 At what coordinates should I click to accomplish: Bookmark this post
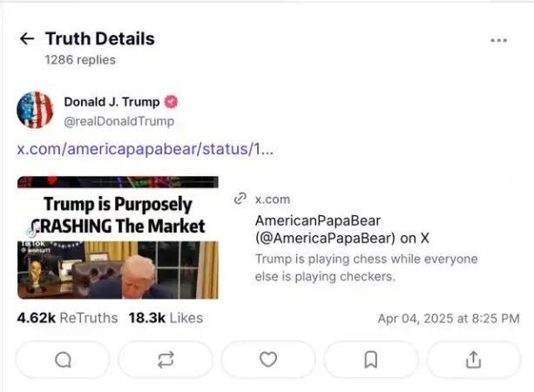pyautogui.click(x=371, y=359)
